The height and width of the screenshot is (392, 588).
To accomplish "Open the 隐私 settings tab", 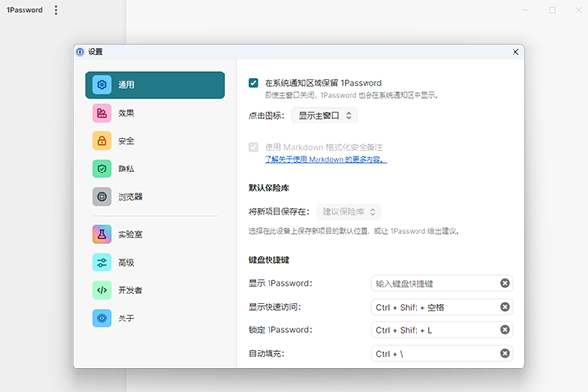I will pos(155,169).
